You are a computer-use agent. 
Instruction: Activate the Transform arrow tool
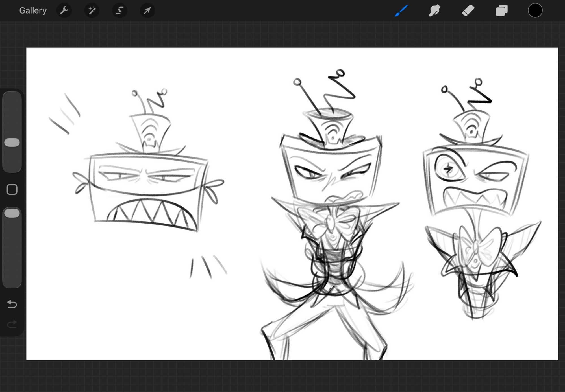point(147,11)
